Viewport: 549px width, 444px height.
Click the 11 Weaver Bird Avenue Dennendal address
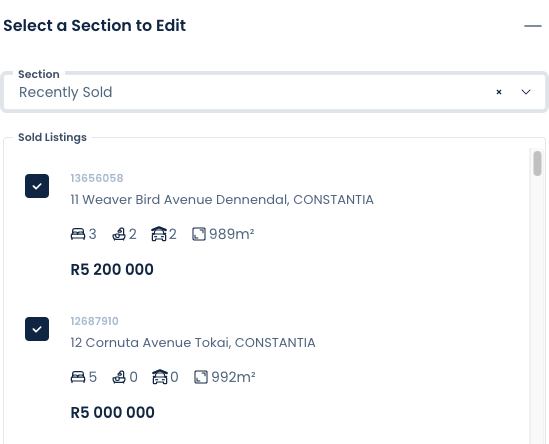click(x=222, y=200)
